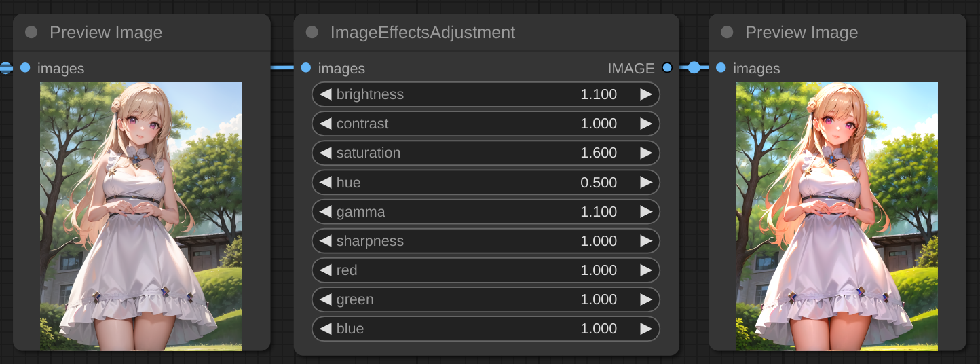This screenshot has width=980, height=364.
Task: Collapse the right Preview Image node
Action: pyautogui.click(x=727, y=33)
